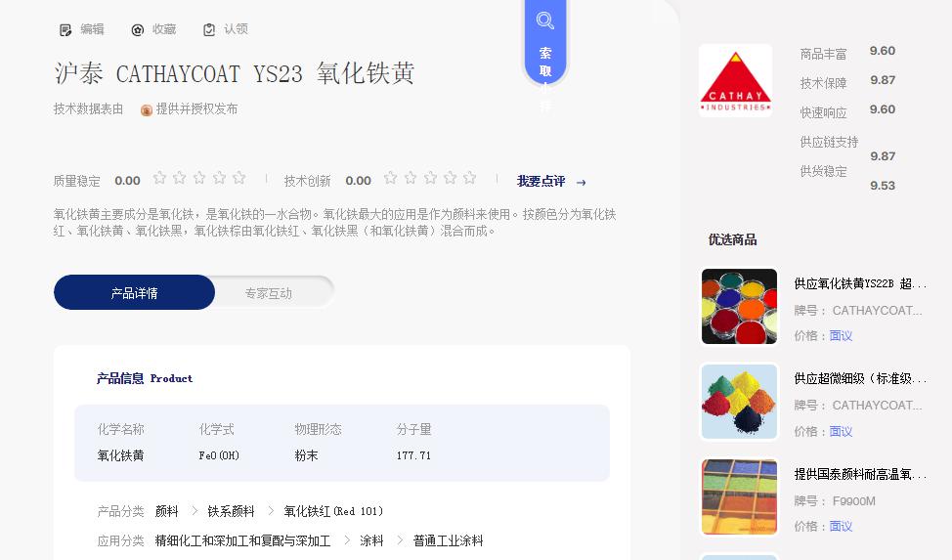Click 认领 text link

coord(236,29)
